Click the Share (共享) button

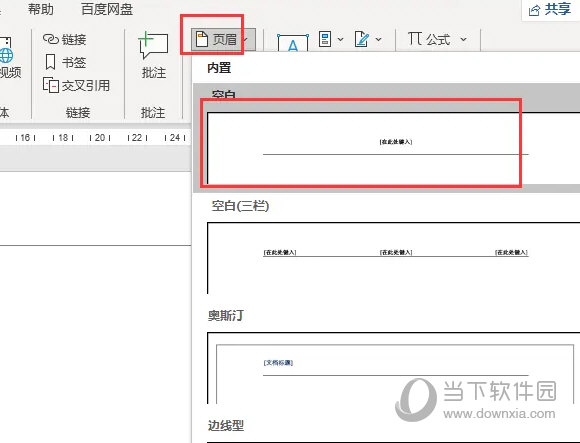(x=550, y=9)
